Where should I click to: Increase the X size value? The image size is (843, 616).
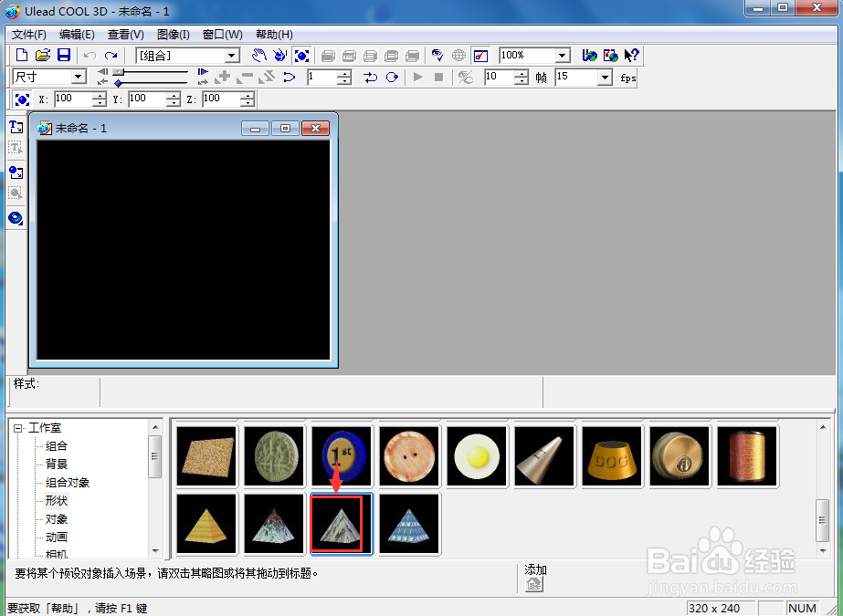[x=99, y=96]
